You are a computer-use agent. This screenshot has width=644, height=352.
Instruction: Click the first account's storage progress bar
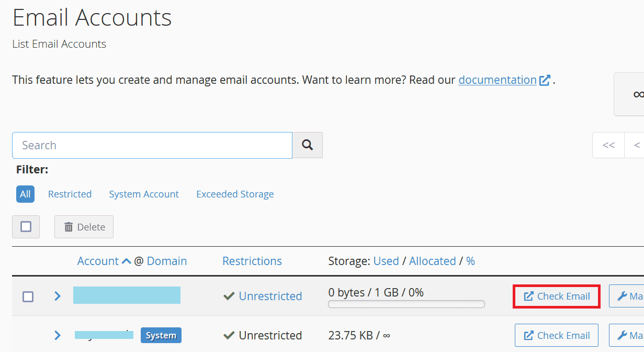[x=406, y=304]
